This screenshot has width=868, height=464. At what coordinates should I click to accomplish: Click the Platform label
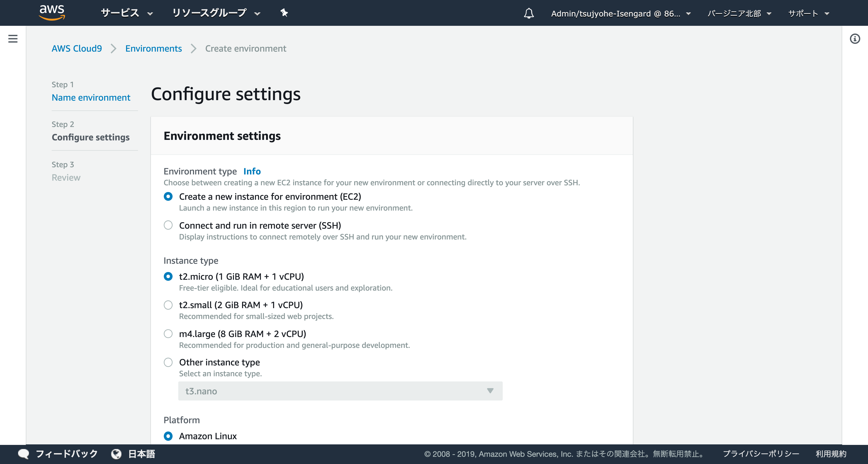(182, 420)
